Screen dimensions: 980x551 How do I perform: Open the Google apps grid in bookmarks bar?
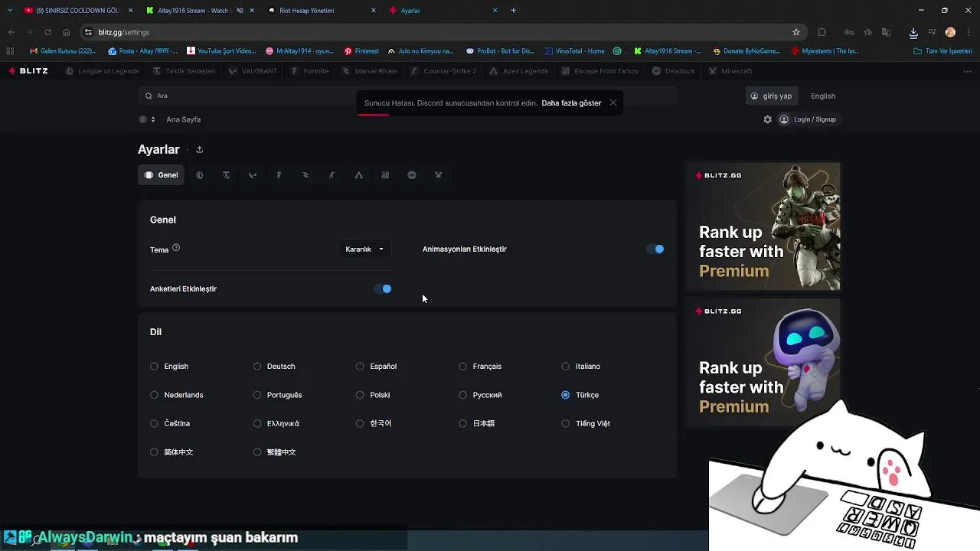tap(10, 51)
